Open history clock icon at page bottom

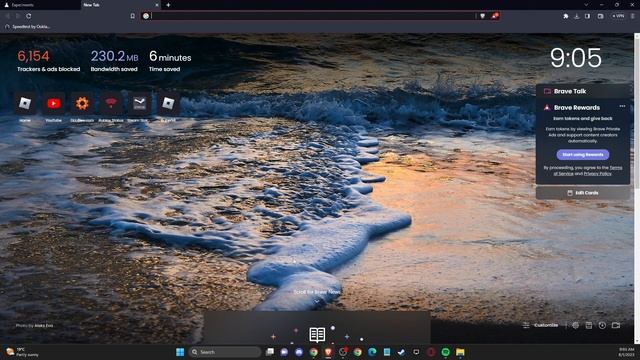602,325
